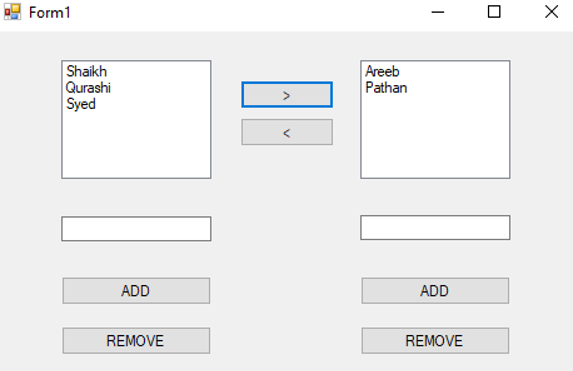Focus the text box under the Shaikh list

click(x=136, y=229)
